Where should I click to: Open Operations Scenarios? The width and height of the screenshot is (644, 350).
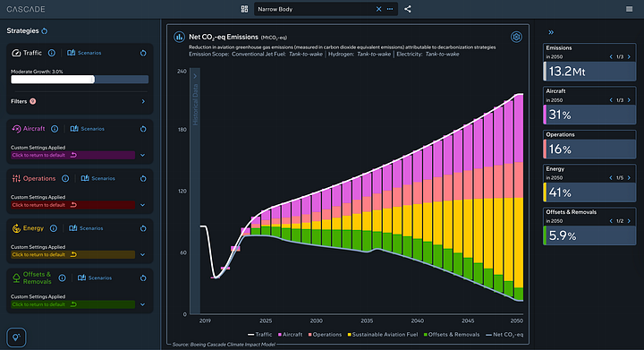tap(97, 179)
